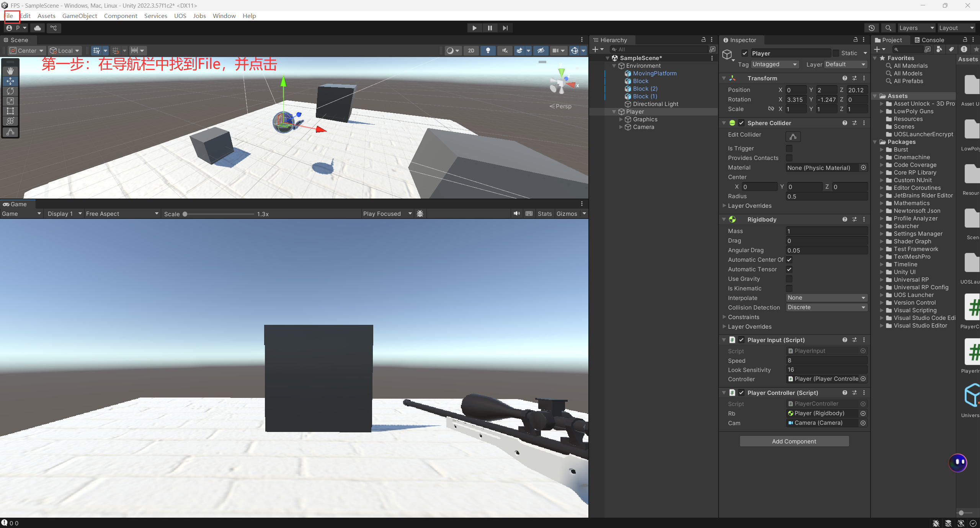
Task: Select the Rotate tool
Action: pyautogui.click(x=10, y=91)
